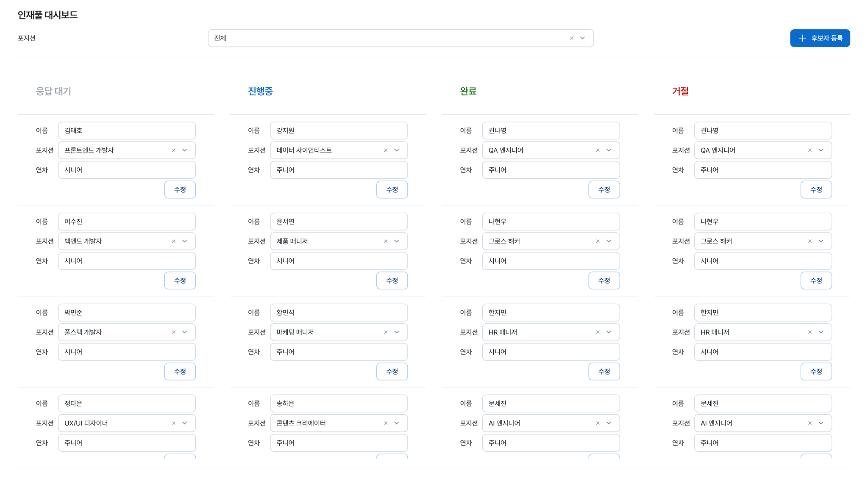Clear 프론트엔드 개발자 position selection
Screen dimensions: 868x488
(174, 150)
